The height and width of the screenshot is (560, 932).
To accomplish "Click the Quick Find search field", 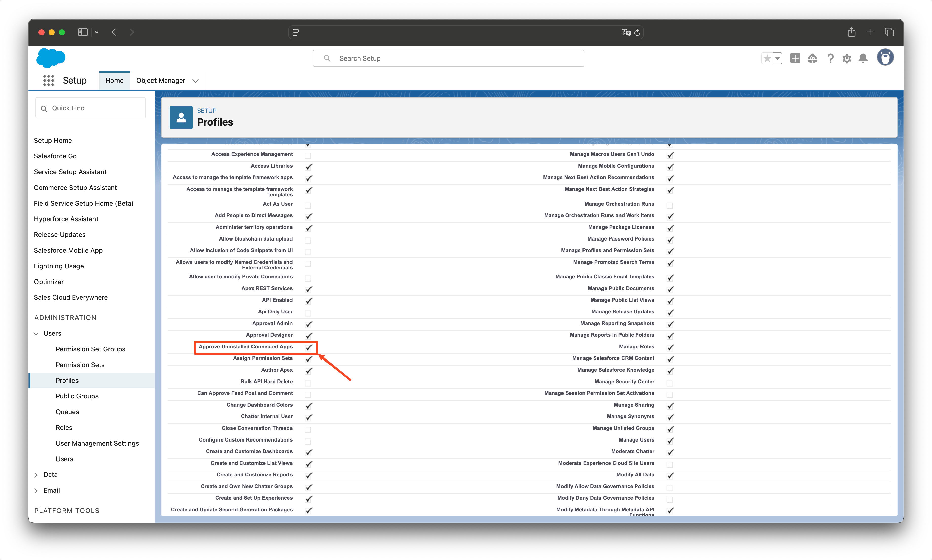I will 91,108.
